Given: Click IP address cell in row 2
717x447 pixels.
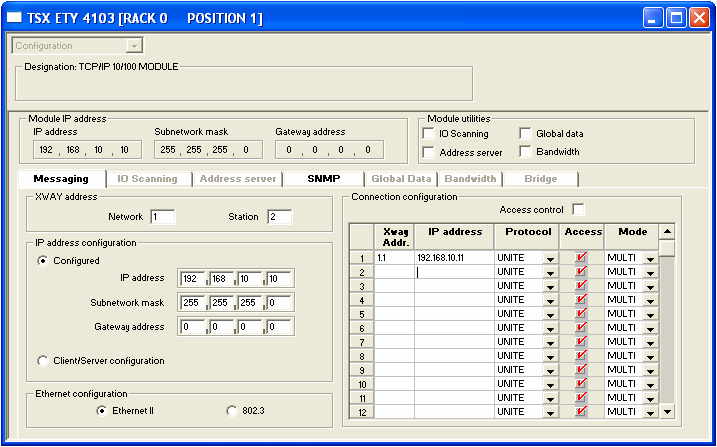Looking at the screenshot, I should click(x=455, y=272).
